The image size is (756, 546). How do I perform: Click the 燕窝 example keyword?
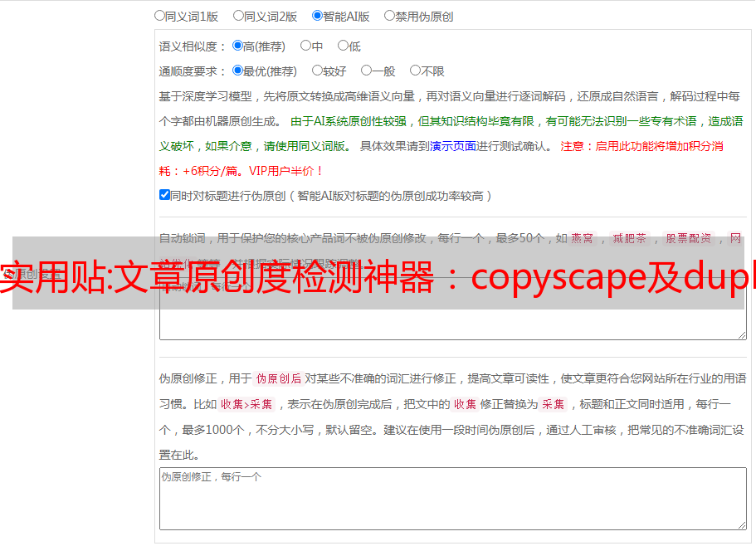pyautogui.click(x=582, y=238)
